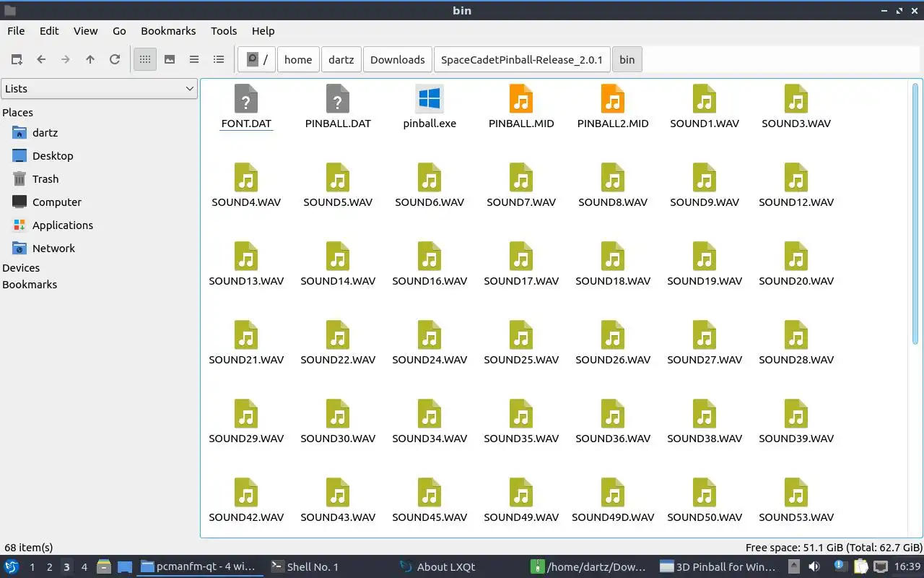Open the LXQt main menu in taskbar
Screen dimensions: 924x578
pos(12,566)
